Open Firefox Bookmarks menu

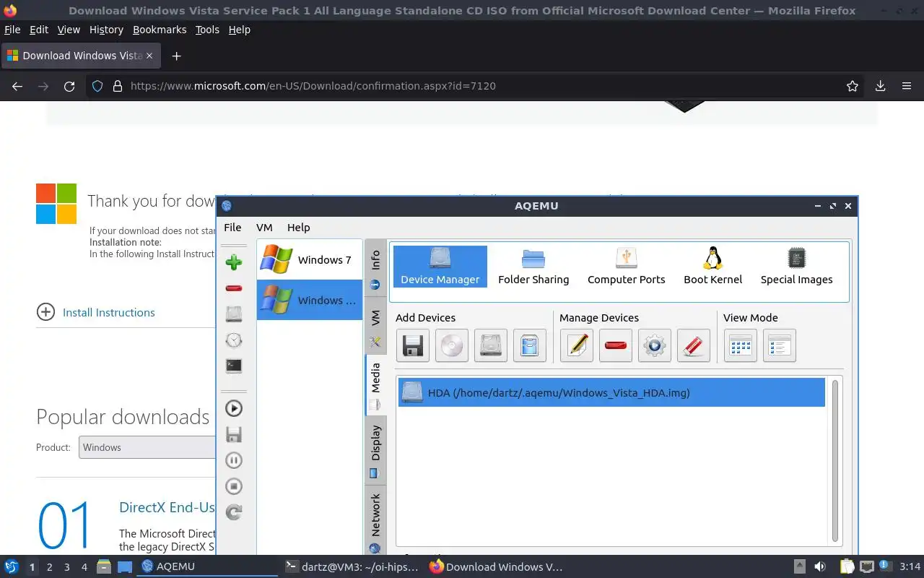[160, 30]
